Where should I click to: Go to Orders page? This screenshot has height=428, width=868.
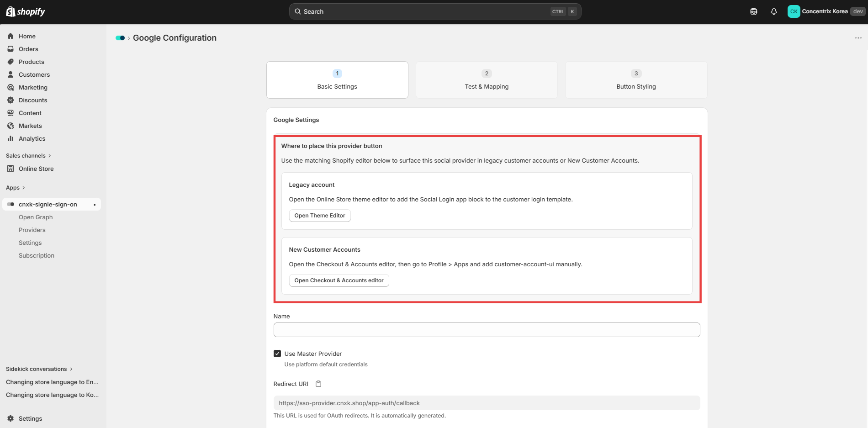tap(28, 49)
